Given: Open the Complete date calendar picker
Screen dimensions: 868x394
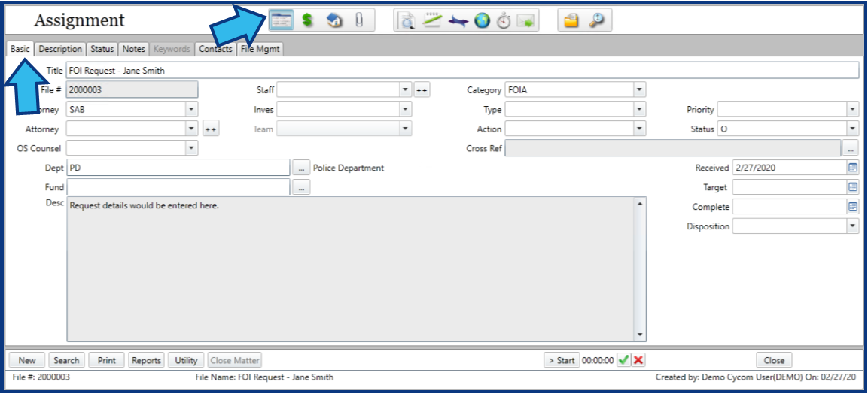Looking at the screenshot, I should point(852,207).
